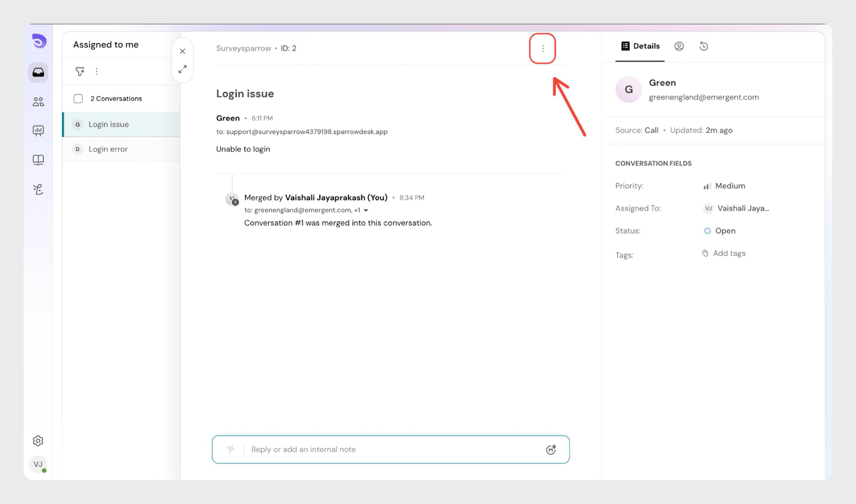The height and width of the screenshot is (504, 856).
Task: Open the VJ user profile avatar
Action: coord(38,464)
